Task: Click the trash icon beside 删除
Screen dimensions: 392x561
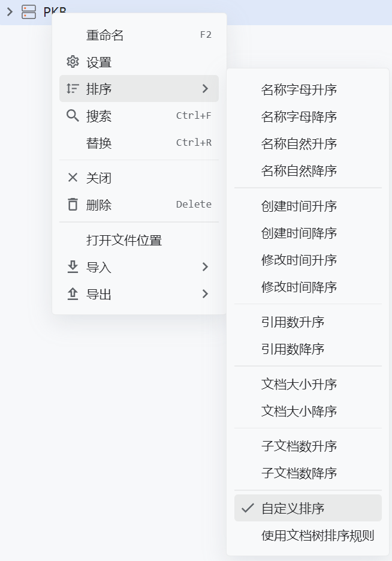Action: [73, 205]
